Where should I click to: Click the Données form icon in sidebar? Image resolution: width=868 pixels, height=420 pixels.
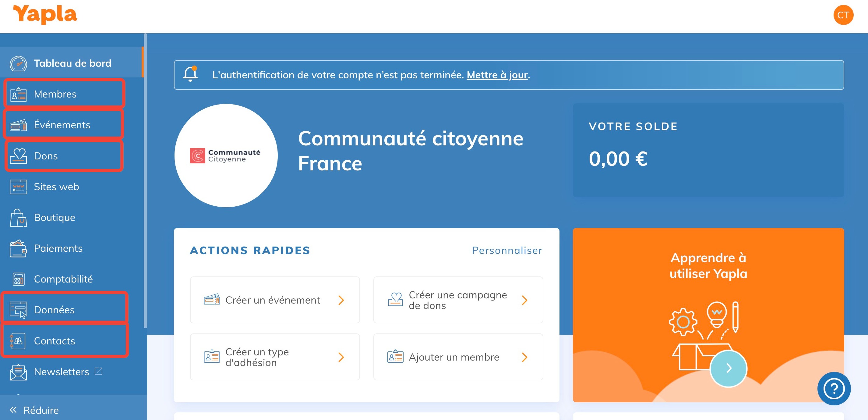(x=18, y=310)
